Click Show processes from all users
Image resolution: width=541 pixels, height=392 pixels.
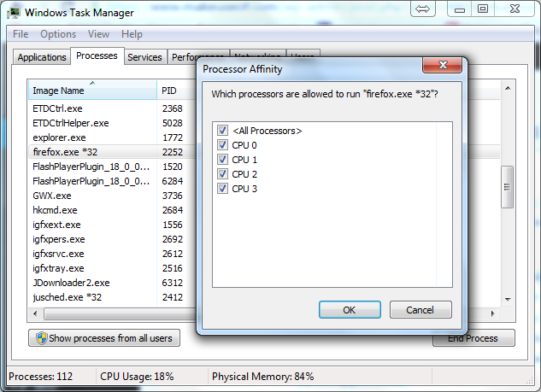104,338
